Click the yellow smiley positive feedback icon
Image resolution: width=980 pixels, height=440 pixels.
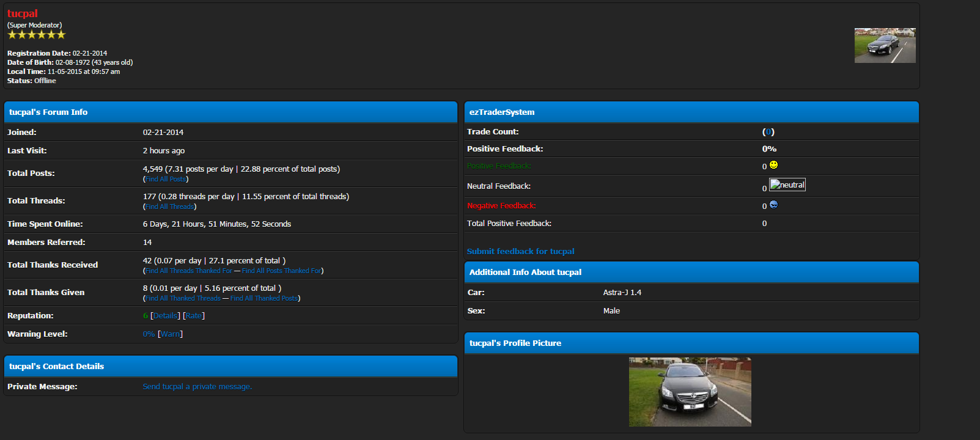[x=773, y=165]
